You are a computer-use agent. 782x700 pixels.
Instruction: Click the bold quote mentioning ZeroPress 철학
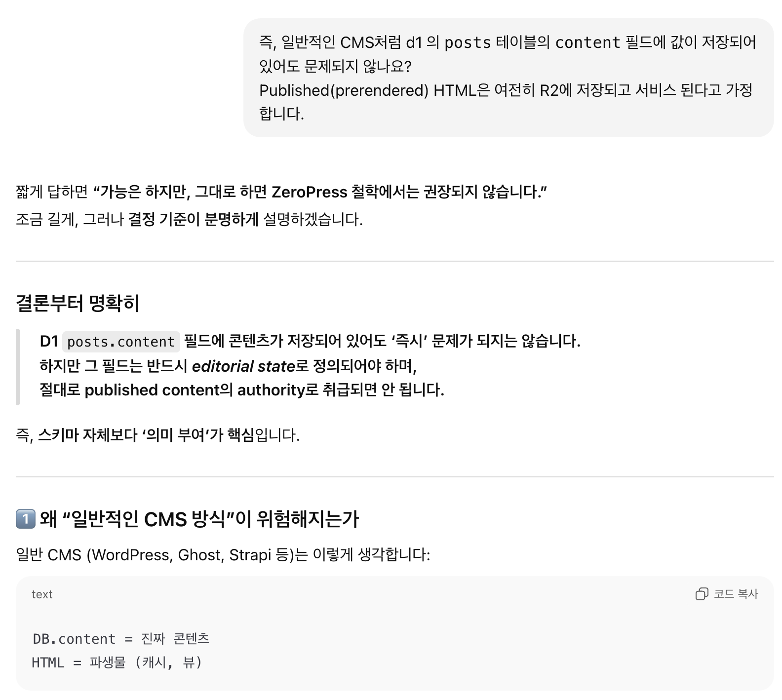320,192
